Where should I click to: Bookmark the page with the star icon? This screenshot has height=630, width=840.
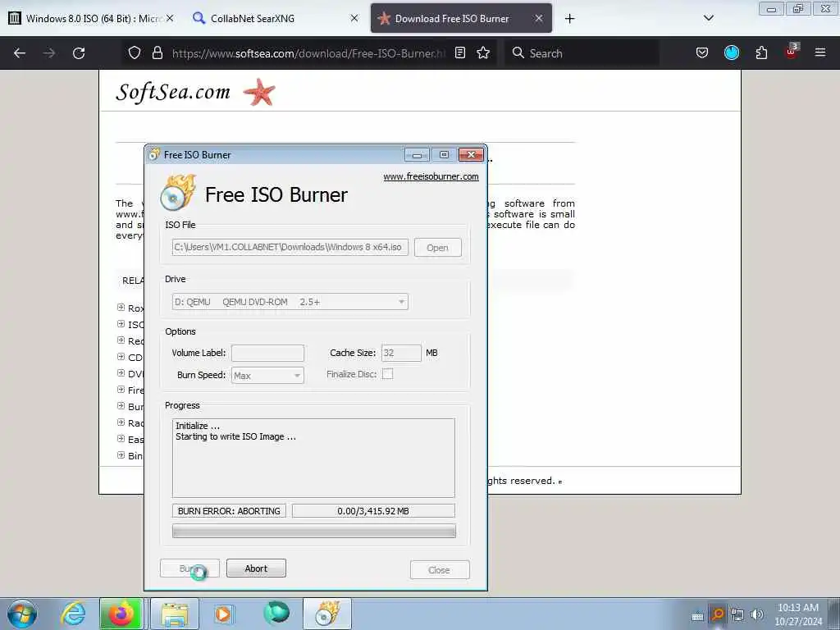pos(483,52)
